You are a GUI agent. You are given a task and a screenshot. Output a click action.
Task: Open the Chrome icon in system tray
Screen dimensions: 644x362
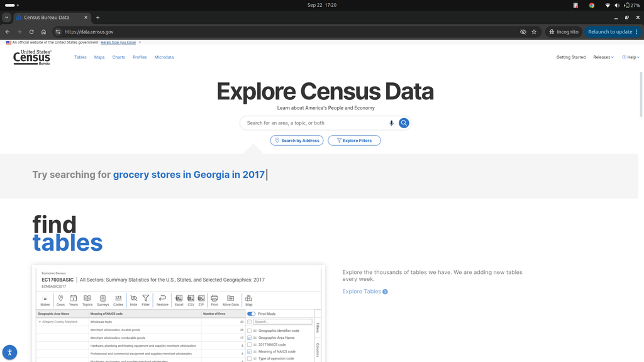point(591,5)
